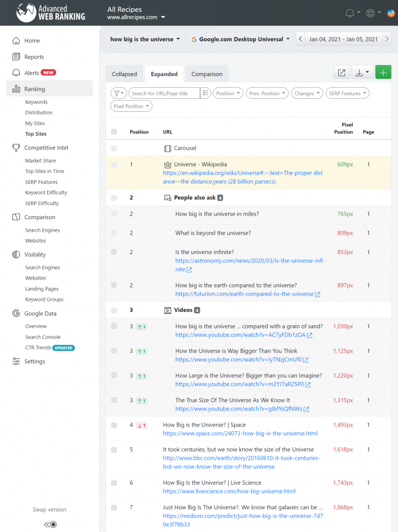
Task: Open Top Sites under Ranking
Action: pos(36,134)
